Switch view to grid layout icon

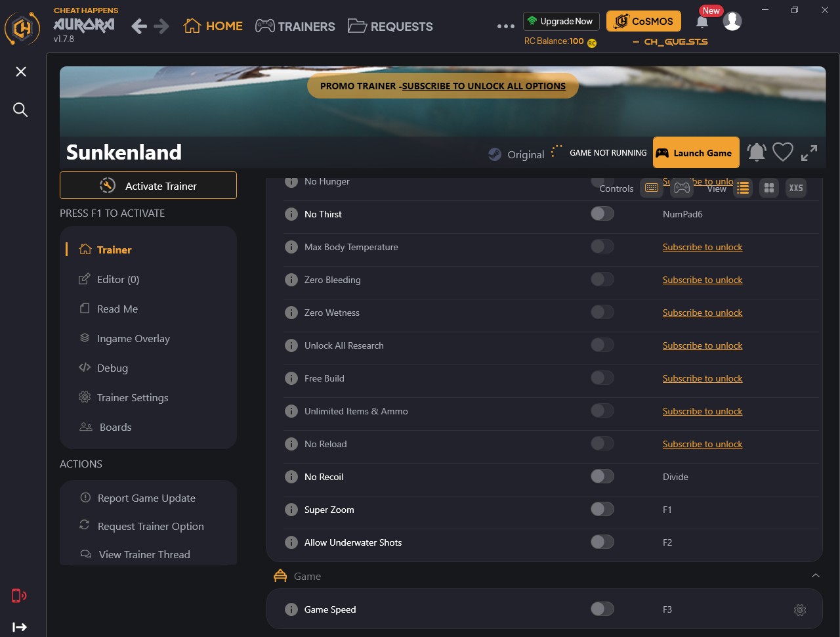coord(768,188)
